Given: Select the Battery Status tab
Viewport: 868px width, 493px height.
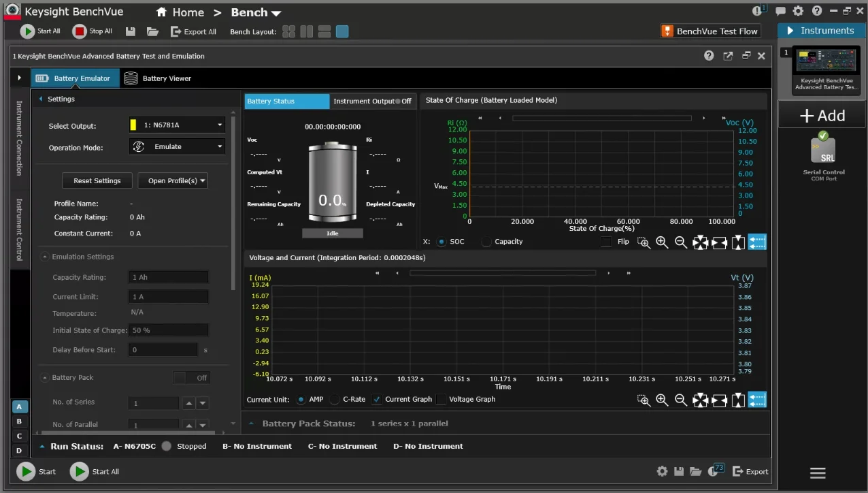Looking at the screenshot, I should tap(287, 101).
